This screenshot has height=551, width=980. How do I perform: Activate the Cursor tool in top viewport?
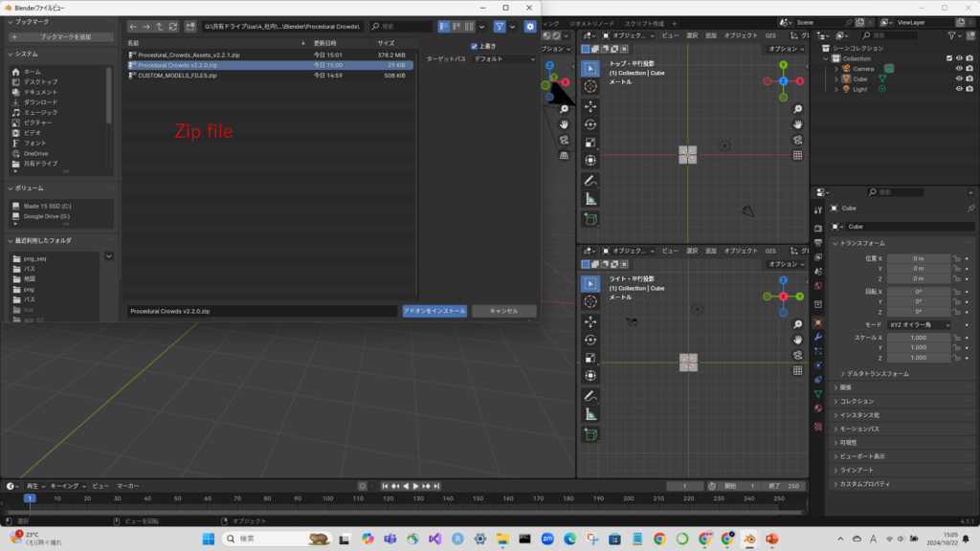pos(590,87)
